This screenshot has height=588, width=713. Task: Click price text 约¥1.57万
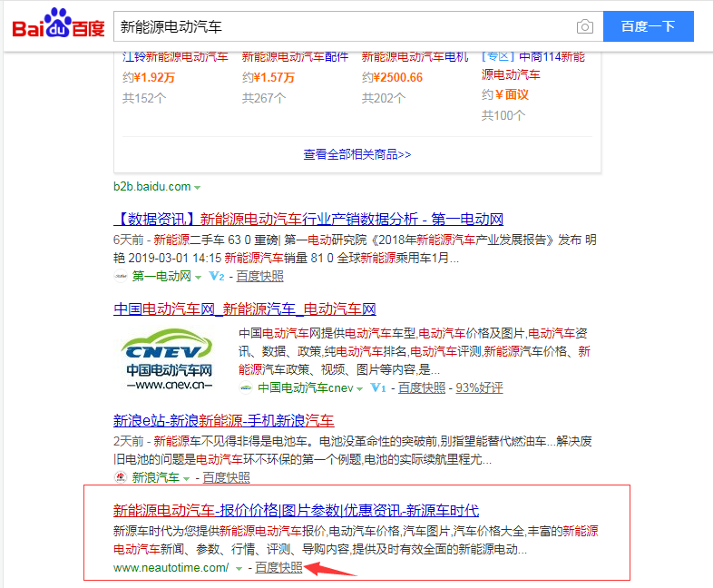point(269,78)
